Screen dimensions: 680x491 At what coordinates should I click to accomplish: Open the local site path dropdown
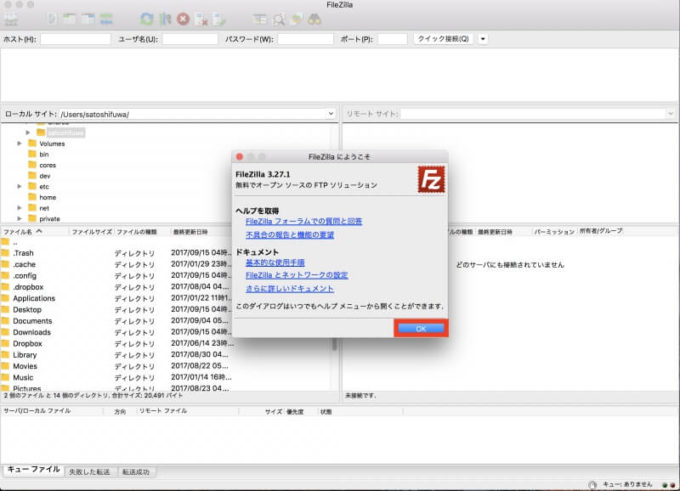point(331,114)
